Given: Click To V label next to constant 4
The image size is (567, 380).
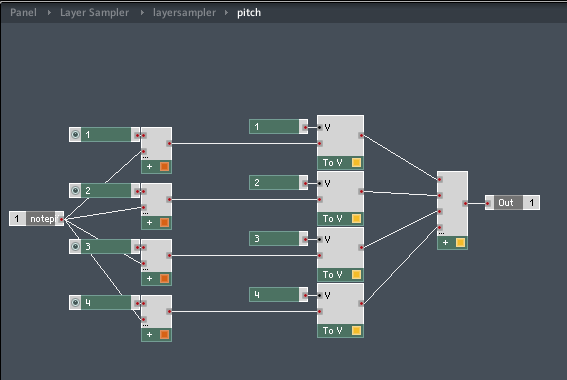Looking at the screenshot, I should point(333,331).
